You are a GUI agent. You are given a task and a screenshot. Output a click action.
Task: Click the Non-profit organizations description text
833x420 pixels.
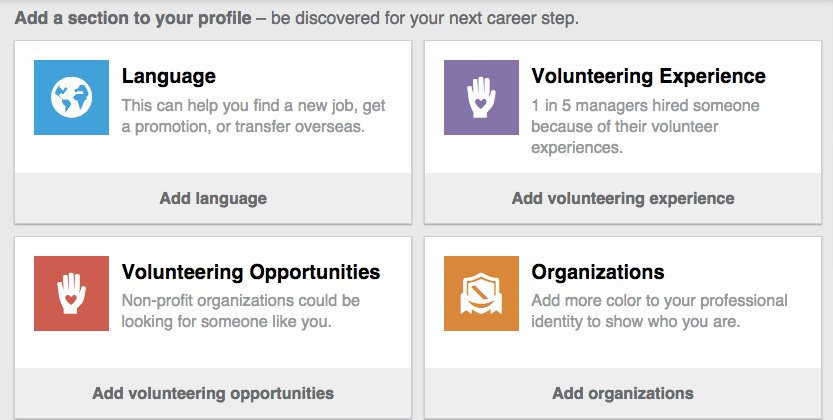(240, 311)
